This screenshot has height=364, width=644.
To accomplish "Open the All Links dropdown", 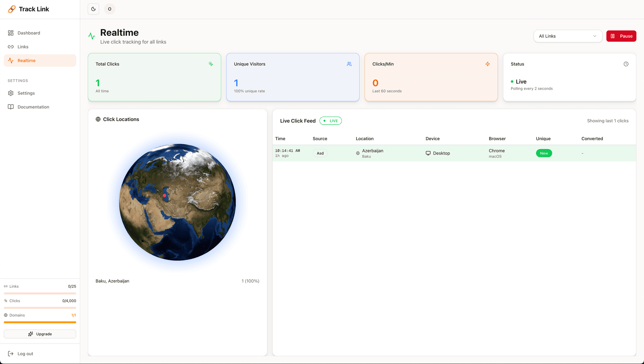I will [x=568, y=36].
